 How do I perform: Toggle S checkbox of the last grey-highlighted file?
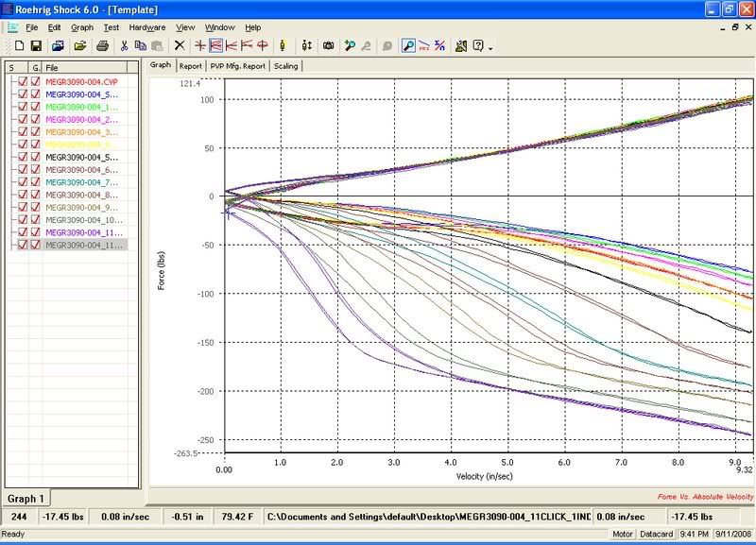coord(23,245)
